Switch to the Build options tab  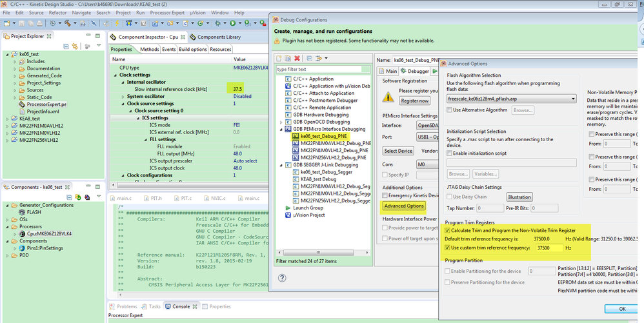click(x=193, y=49)
